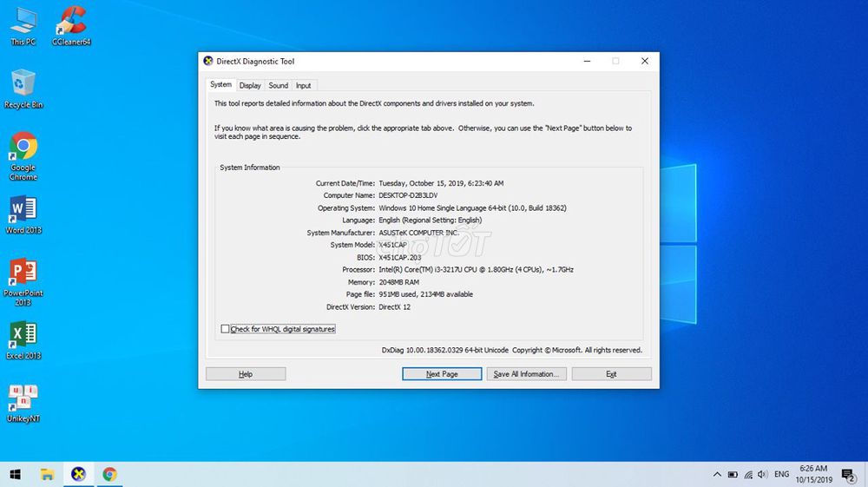Screen dimensions: 868x487
Task: Click Save All Information button
Action: click(527, 374)
